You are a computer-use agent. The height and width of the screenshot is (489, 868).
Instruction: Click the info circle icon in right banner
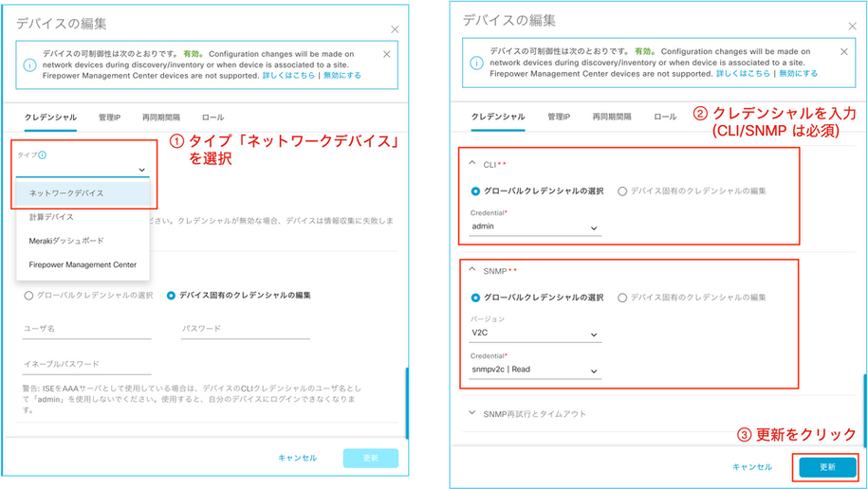[476, 63]
